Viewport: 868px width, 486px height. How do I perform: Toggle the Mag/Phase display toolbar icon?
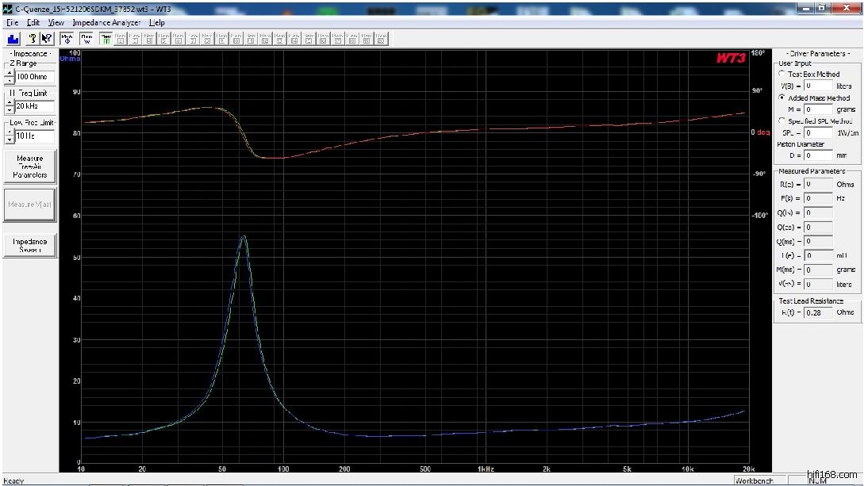[x=67, y=38]
